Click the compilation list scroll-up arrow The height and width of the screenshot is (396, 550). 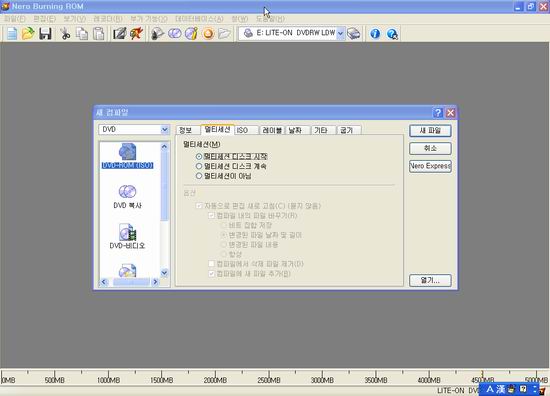[164, 147]
